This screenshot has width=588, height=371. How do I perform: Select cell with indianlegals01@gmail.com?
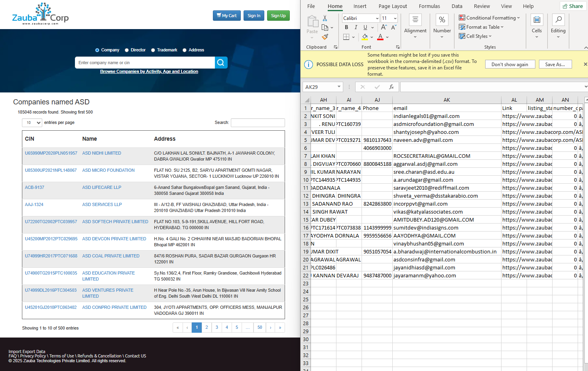pyautogui.click(x=446, y=116)
